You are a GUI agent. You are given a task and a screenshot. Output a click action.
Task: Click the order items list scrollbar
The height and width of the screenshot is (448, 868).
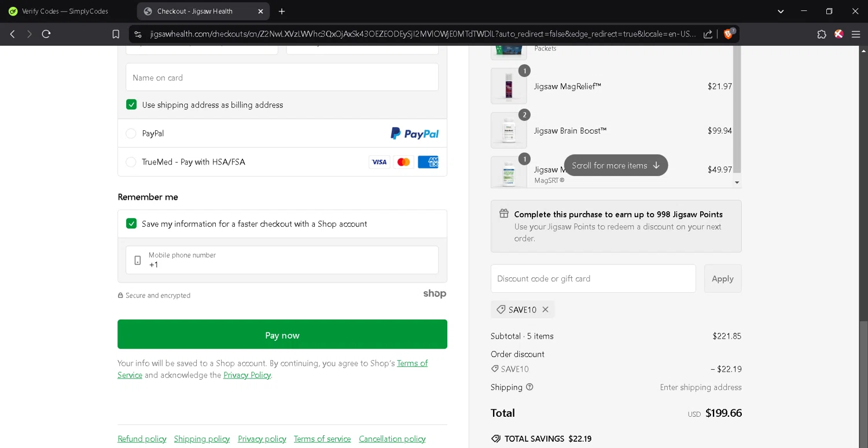(x=737, y=110)
